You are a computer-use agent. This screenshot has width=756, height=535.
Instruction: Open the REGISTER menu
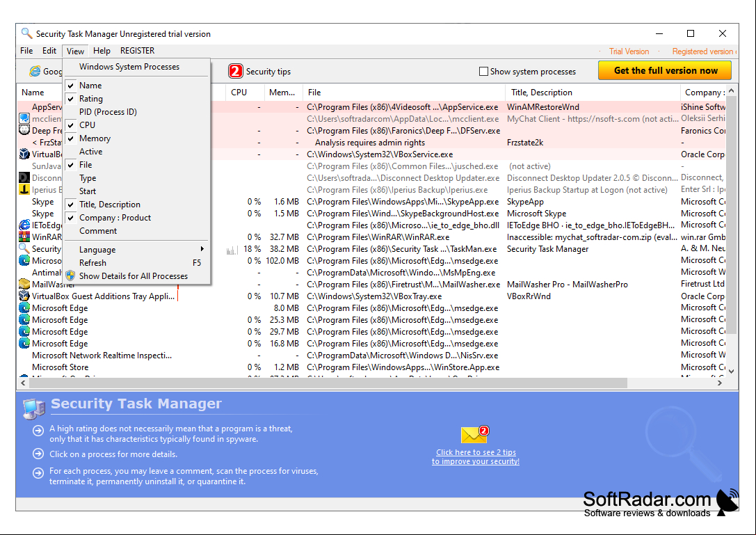138,51
